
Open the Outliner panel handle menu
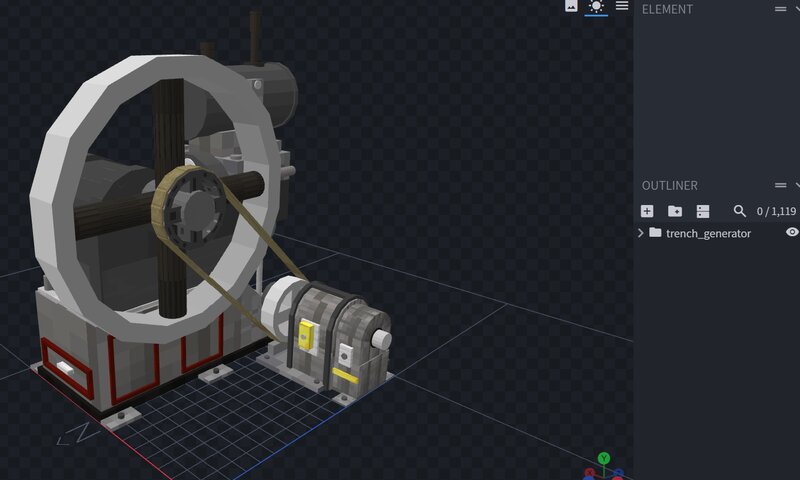pos(780,185)
